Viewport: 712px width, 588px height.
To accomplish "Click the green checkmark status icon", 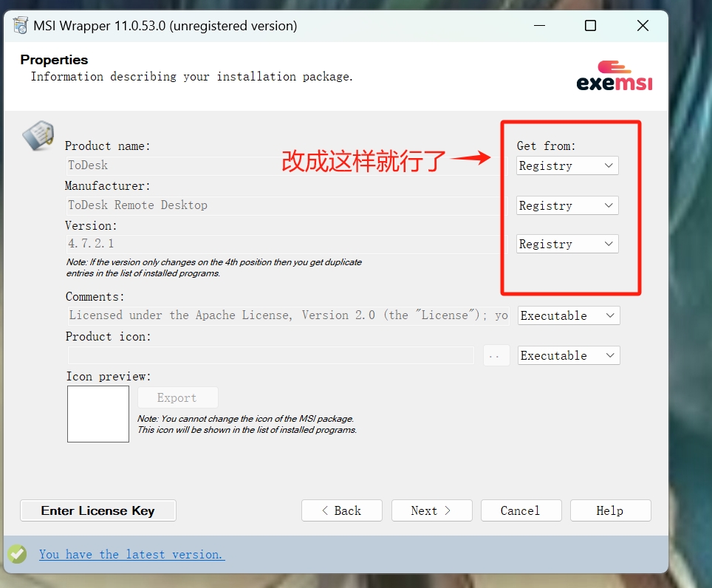I will click(17, 554).
